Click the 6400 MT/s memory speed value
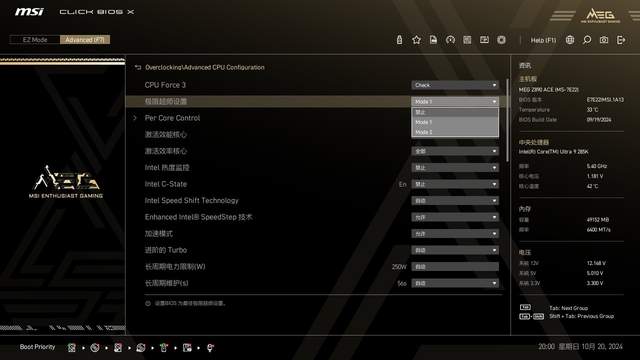This screenshot has width=640, height=360. (598, 230)
